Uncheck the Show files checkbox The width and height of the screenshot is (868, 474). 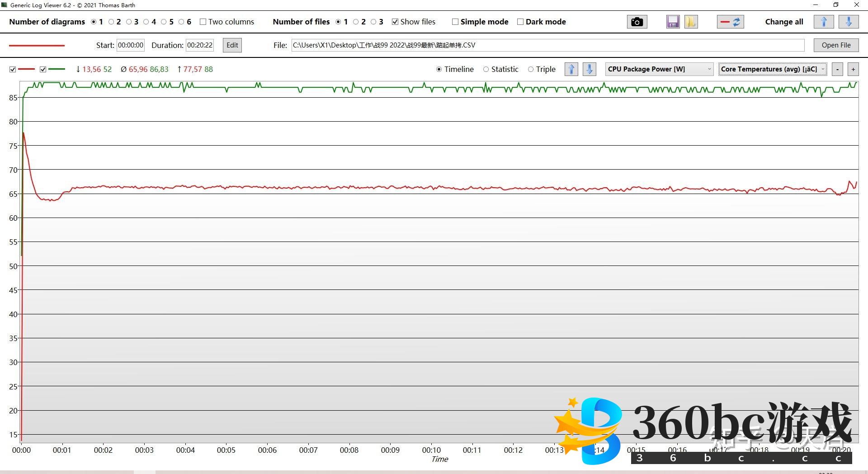[x=395, y=22]
